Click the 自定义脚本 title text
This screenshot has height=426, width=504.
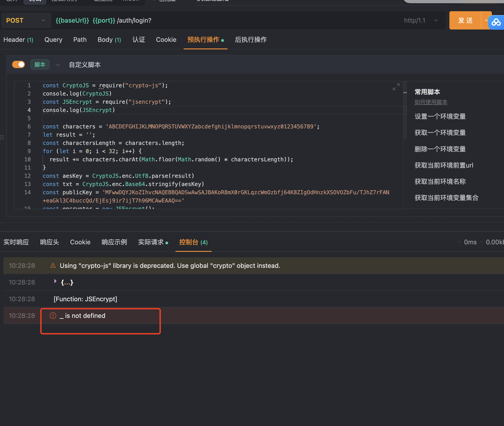click(x=85, y=65)
